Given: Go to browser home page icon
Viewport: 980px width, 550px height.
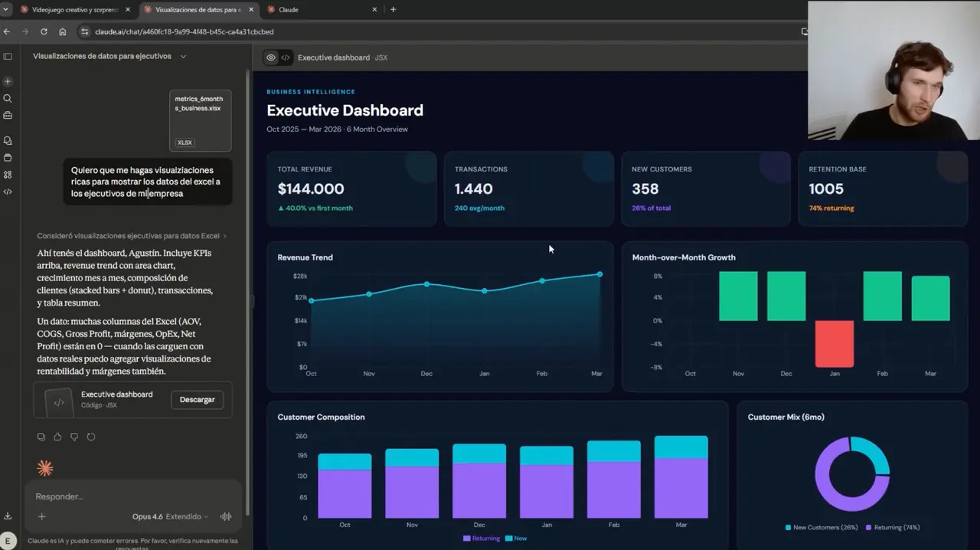Looking at the screenshot, I should (63, 31).
